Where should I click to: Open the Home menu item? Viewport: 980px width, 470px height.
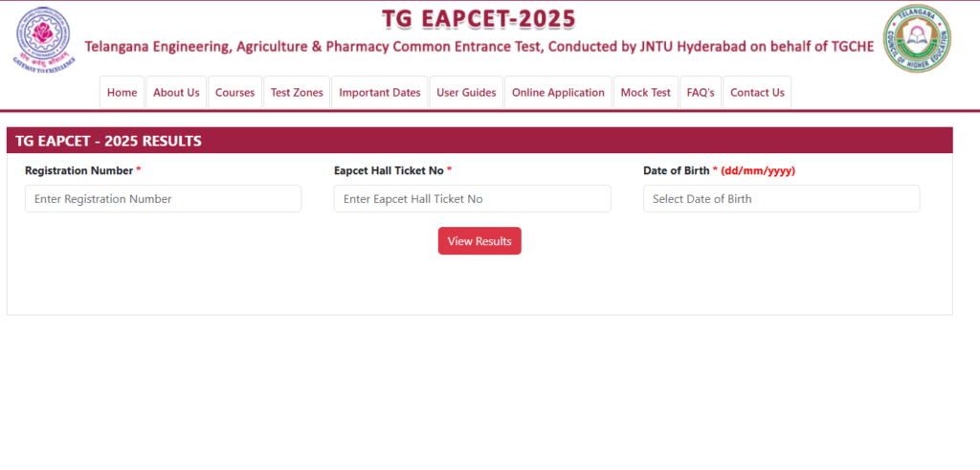coord(122,93)
